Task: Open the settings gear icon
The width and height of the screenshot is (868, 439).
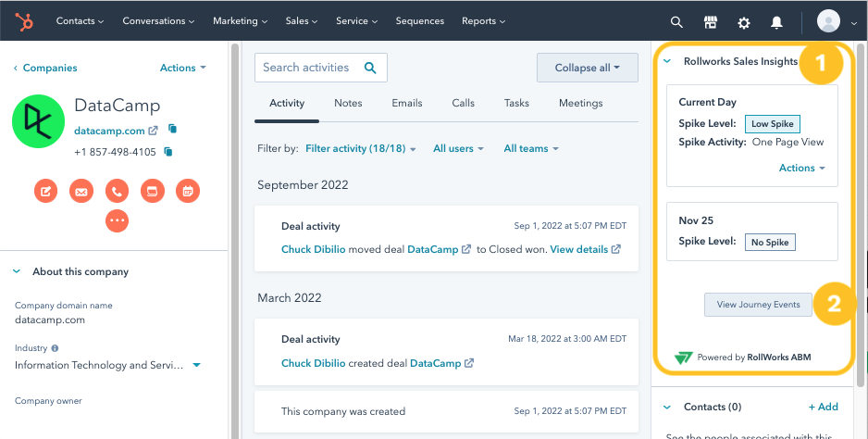Action: (743, 21)
